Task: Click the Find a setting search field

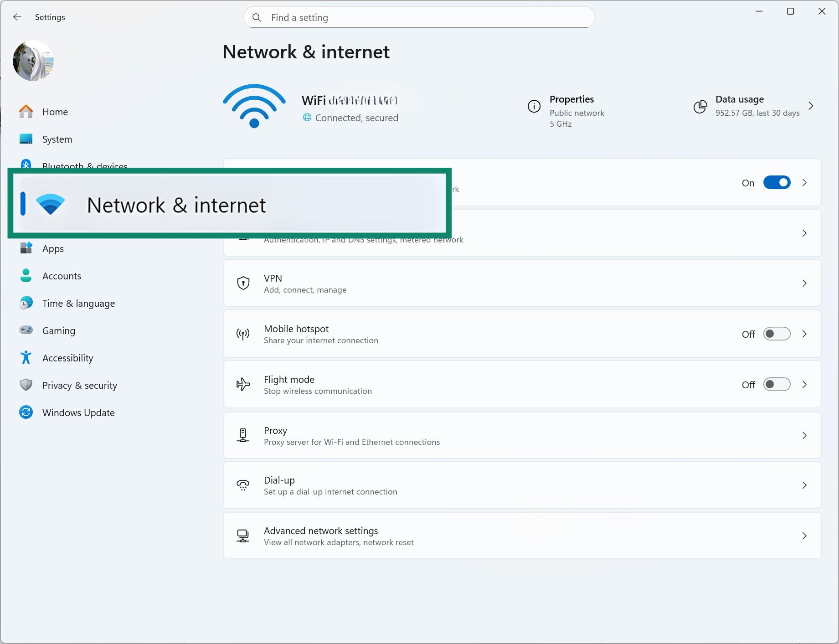Action: pyautogui.click(x=419, y=18)
